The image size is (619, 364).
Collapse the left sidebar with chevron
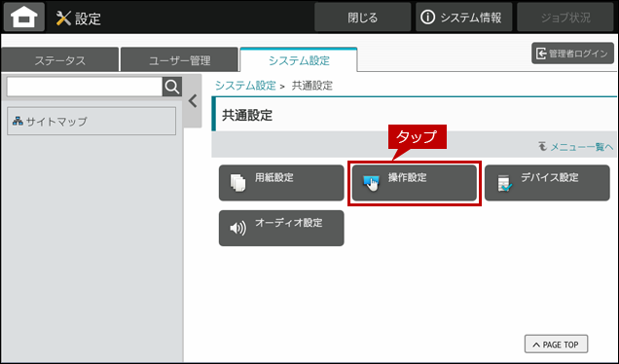(x=193, y=101)
